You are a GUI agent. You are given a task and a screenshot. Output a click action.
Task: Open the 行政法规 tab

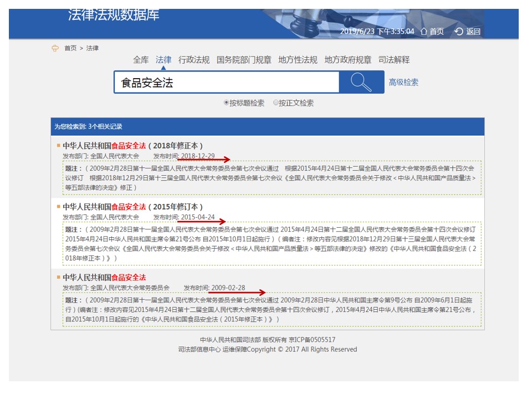(194, 60)
